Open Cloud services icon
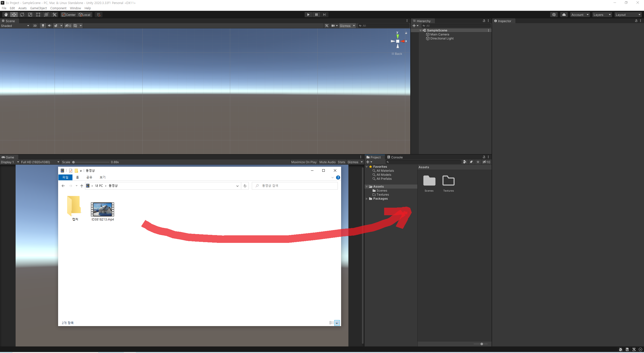Image resolution: width=644 pixels, height=353 pixels. (564, 15)
